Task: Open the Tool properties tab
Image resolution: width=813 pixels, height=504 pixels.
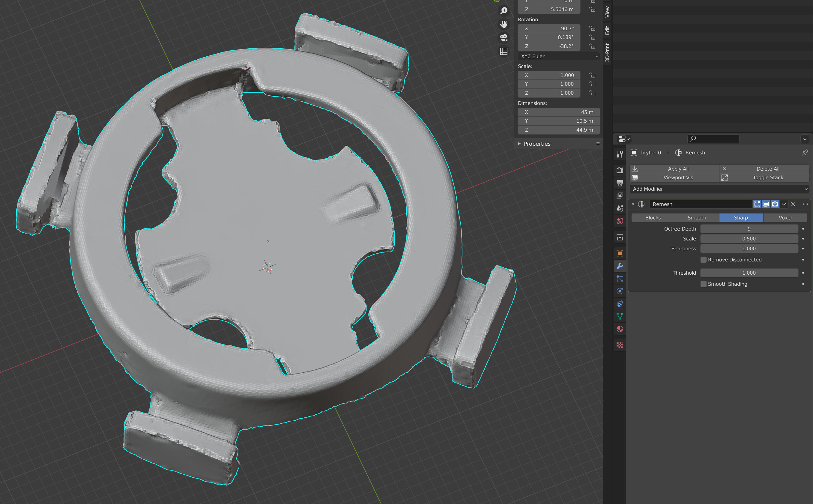Action: coord(620,154)
